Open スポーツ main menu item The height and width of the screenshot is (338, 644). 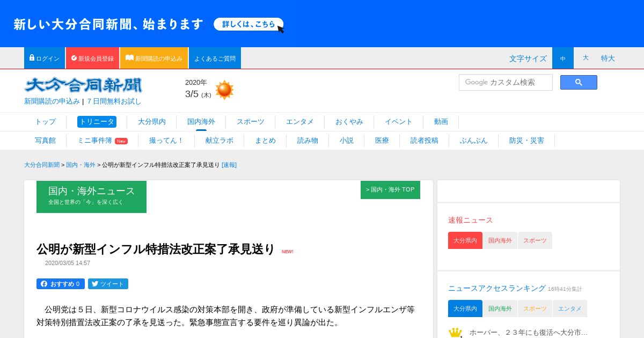(x=251, y=122)
